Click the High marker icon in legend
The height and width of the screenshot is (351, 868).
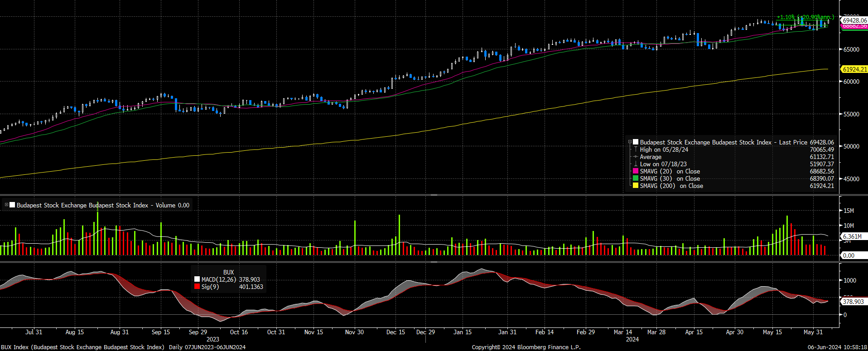(636, 149)
